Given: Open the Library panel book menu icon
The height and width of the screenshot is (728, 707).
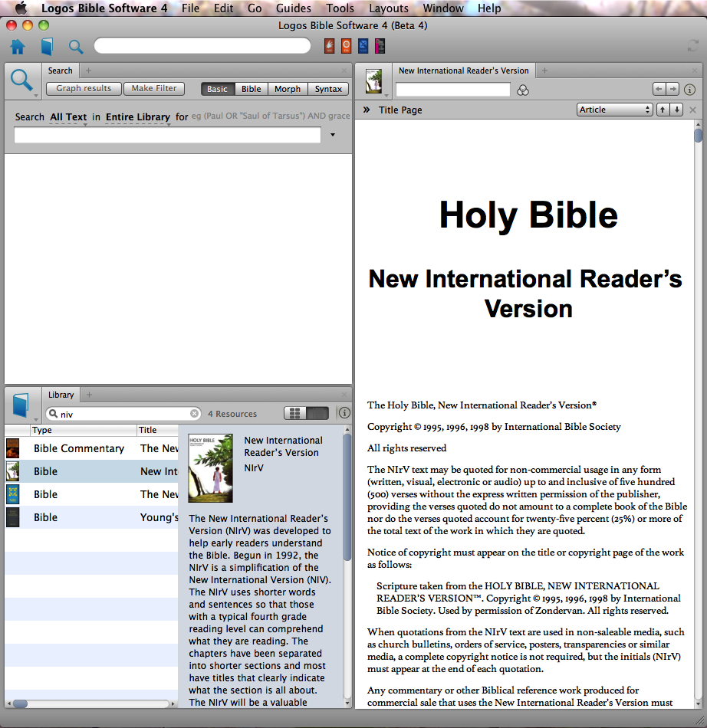Looking at the screenshot, I should coord(21,405).
